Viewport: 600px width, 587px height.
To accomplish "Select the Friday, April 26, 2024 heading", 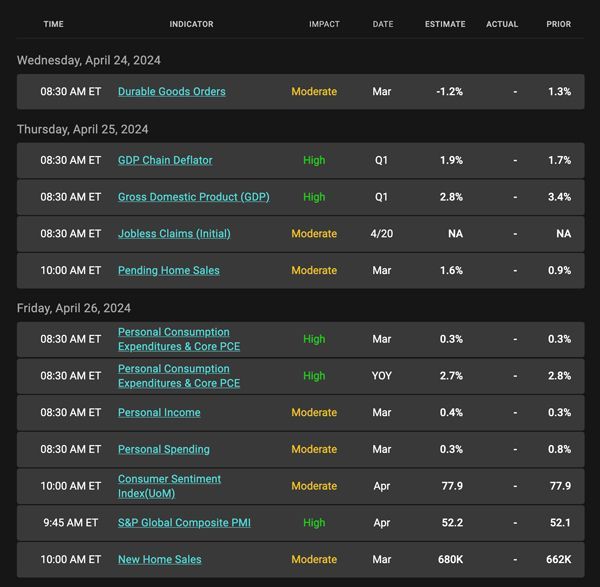I will (x=74, y=308).
